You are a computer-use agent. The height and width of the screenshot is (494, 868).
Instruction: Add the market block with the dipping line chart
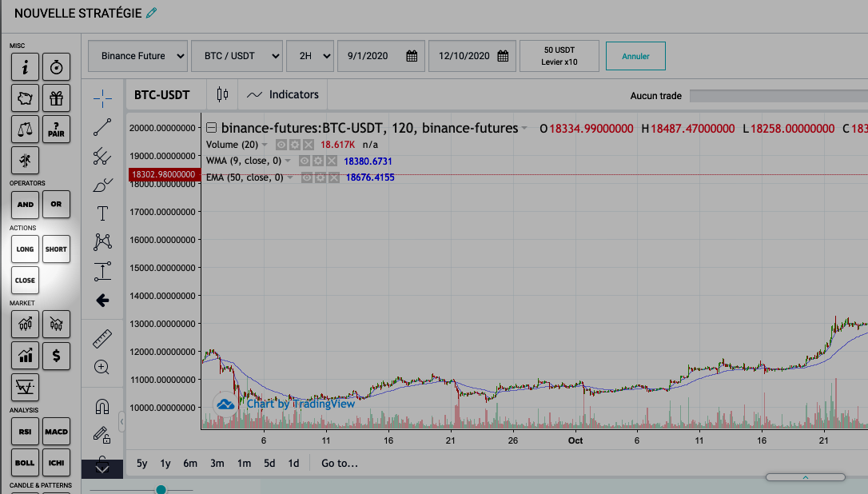click(25, 387)
